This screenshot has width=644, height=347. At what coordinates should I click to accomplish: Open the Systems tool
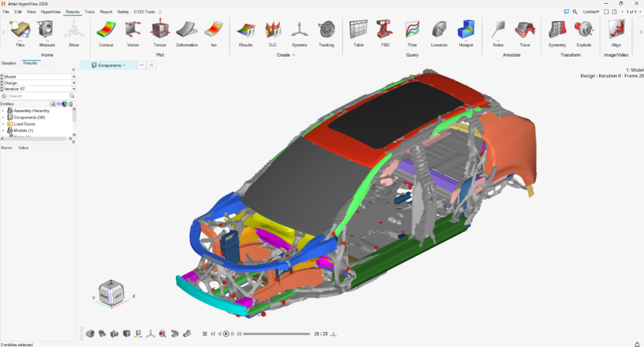[299, 33]
